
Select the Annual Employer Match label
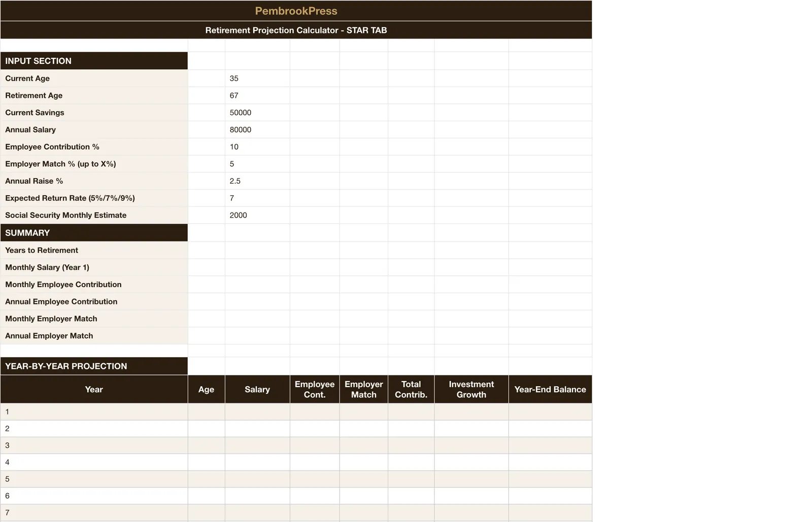94,336
